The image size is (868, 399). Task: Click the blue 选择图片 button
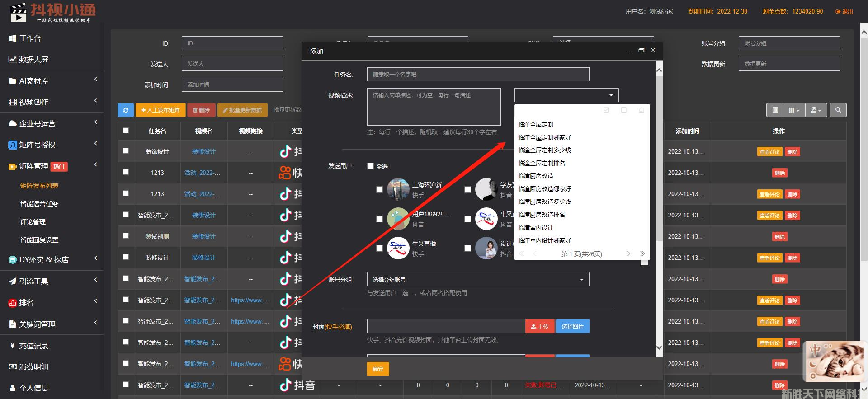point(572,326)
